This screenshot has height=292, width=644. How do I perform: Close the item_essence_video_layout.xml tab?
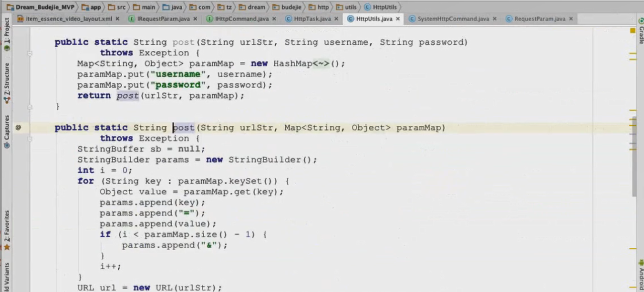click(117, 19)
